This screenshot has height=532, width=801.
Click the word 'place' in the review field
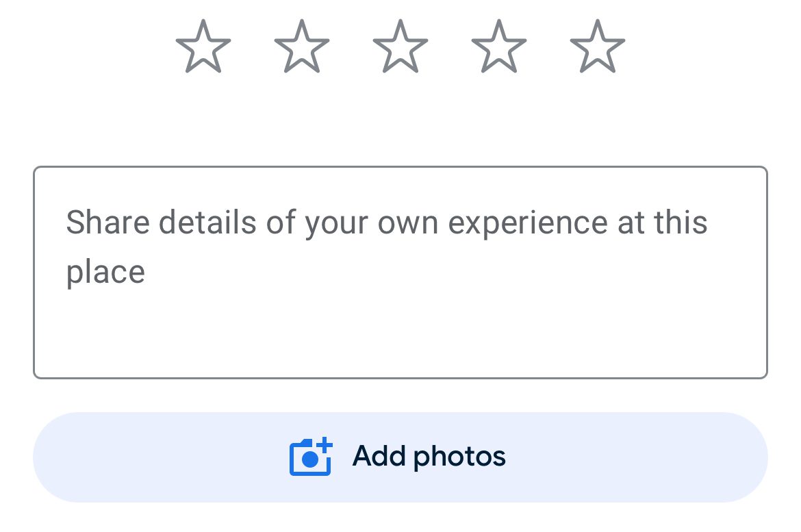105,273
